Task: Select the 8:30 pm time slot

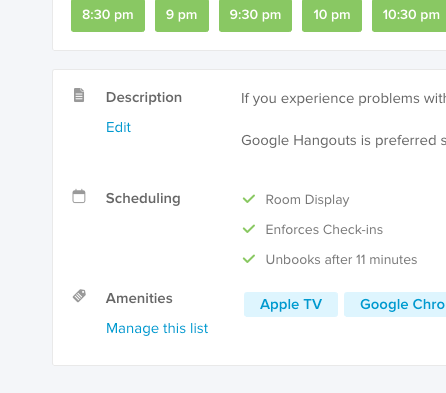Action: coord(108,15)
